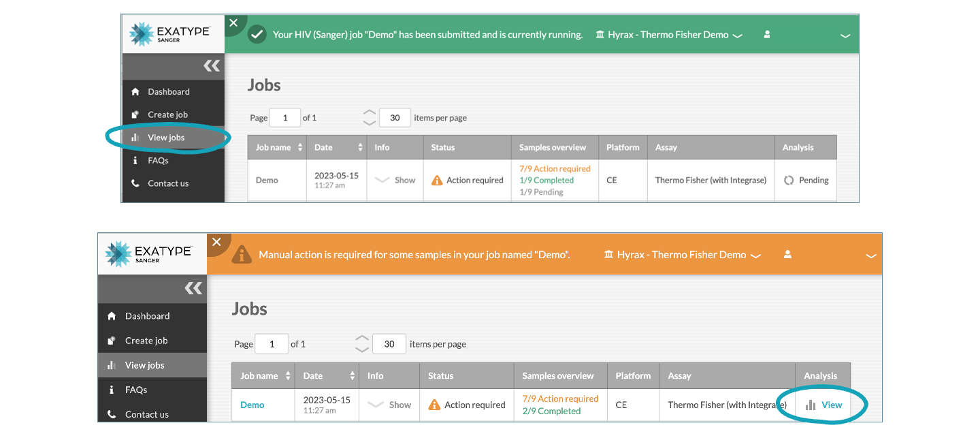The height and width of the screenshot is (436, 980).
Task: Click items per page field in bottom screenshot
Action: click(x=389, y=344)
